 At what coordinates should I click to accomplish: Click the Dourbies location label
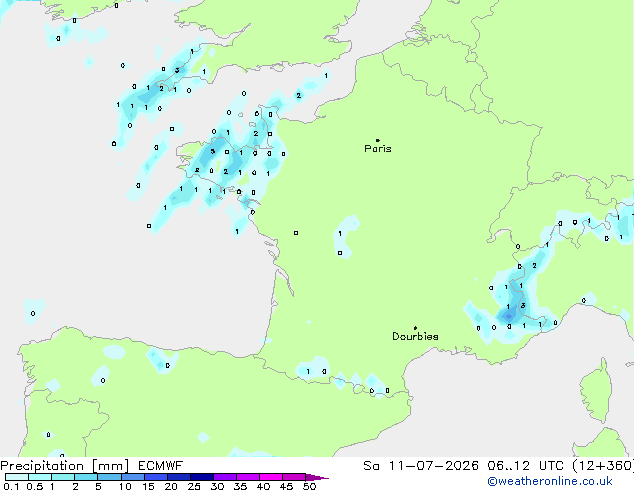pyautogui.click(x=415, y=336)
